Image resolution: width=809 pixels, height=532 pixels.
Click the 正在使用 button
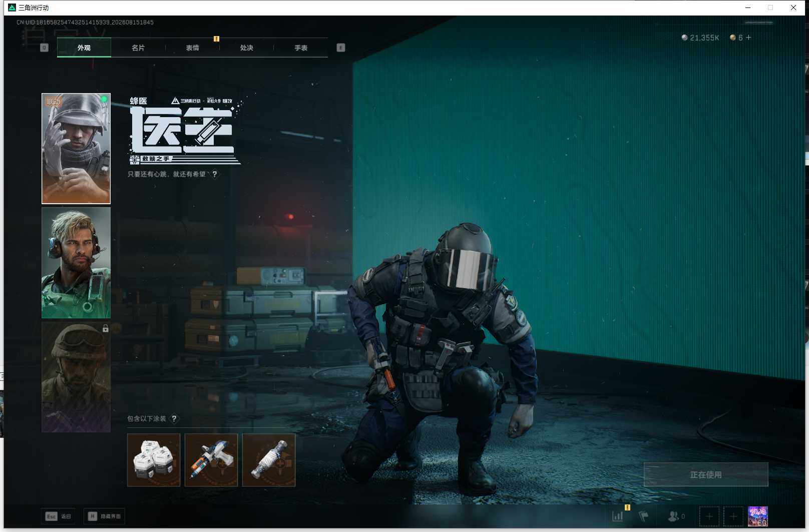click(x=706, y=474)
